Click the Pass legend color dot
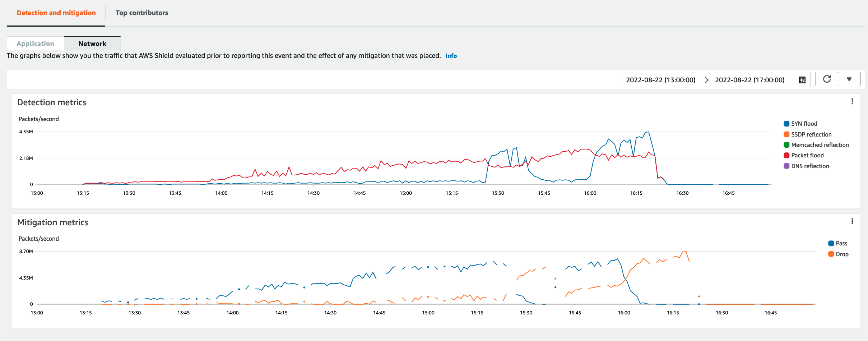Viewport: 868px width, 341px height. point(831,243)
